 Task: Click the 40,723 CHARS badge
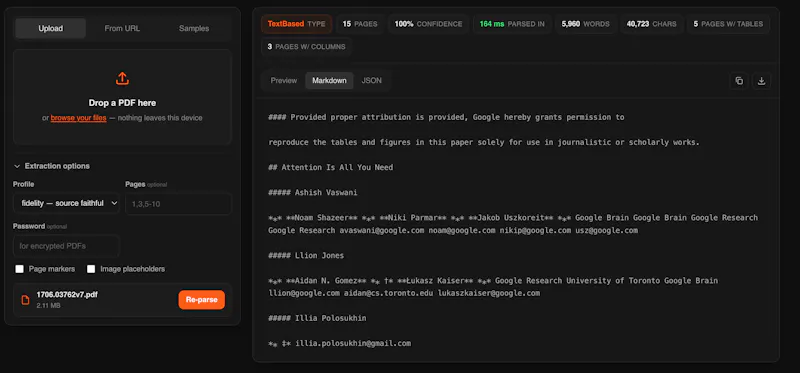click(652, 24)
